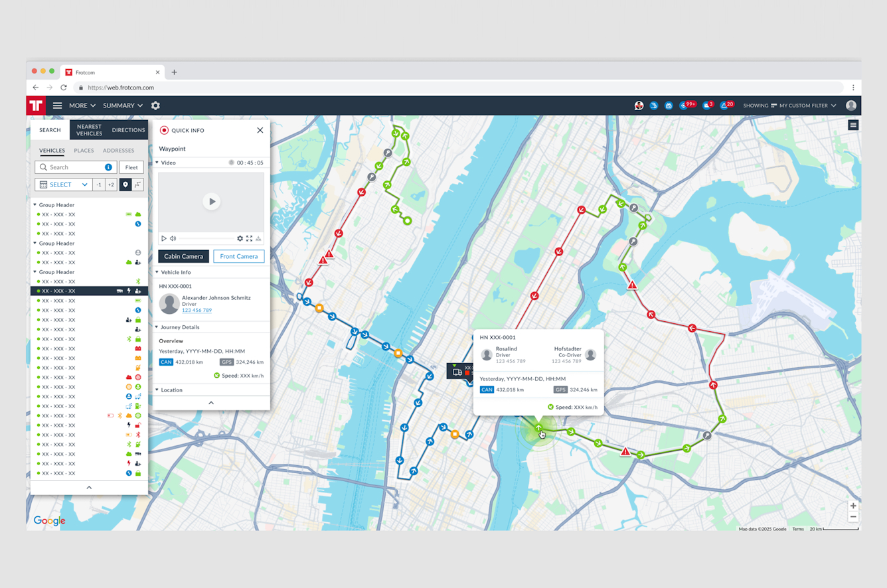This screenshot has height=588, width=887.
Task: Expand the Location section
Action: (x=157, y=390)
